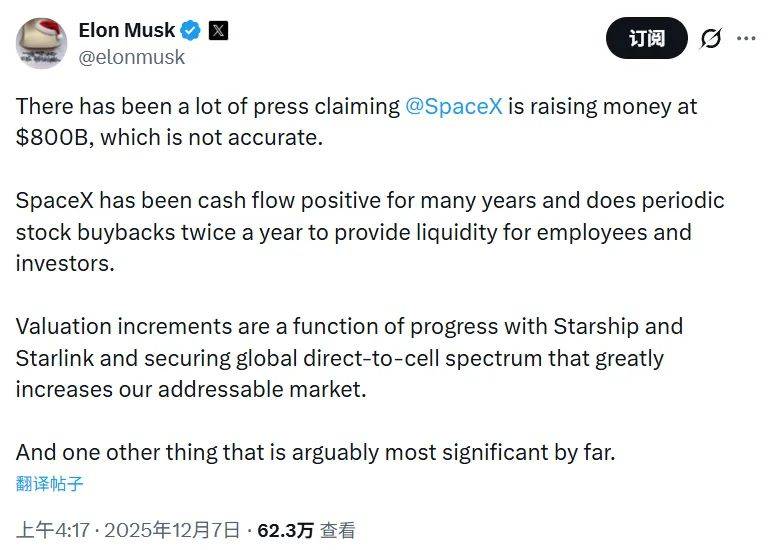The image size is (770, 550).
Task: Open the Grok explain-post icon
Action: [x=711, y=39]
